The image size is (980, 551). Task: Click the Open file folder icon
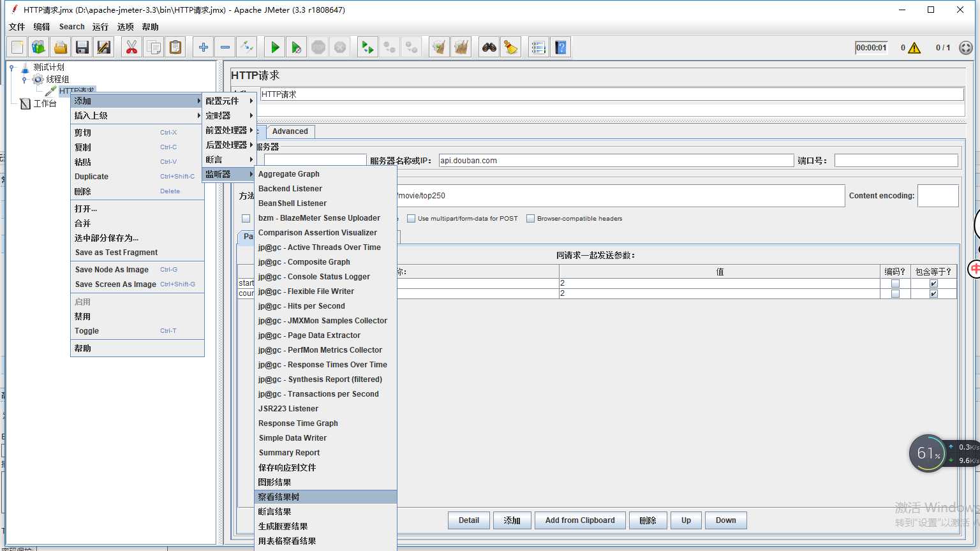pyautogui.click(x=61, y=47)
